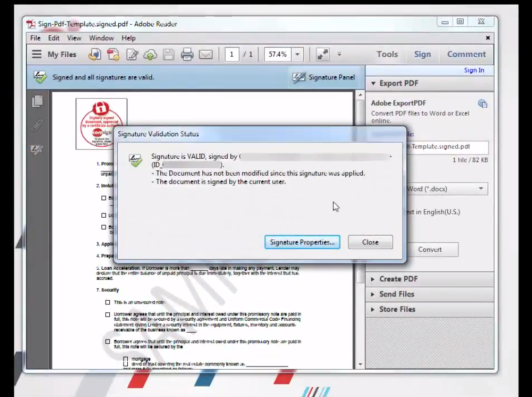The width and height of the screenshot is (532, 397).
Task: Open the Edit menu
Action: [53, 38]
